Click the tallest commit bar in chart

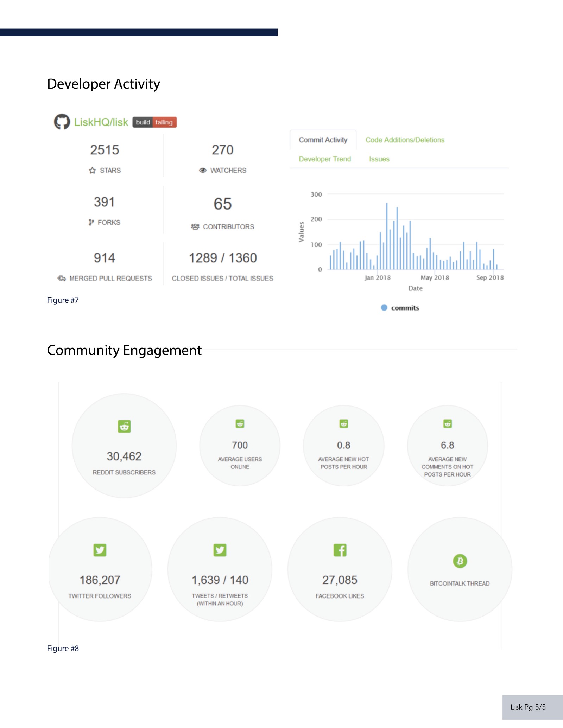coord(387,236)
